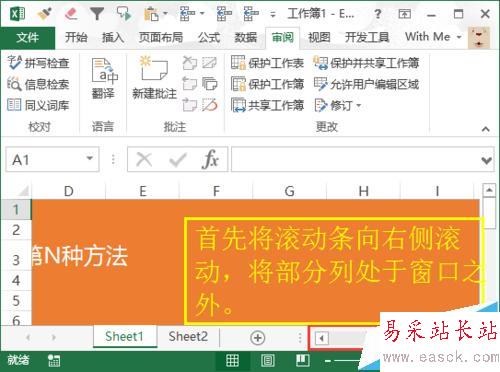The image size is (500, 372).
Task: Select row 3 header
Action: point(16,255)
